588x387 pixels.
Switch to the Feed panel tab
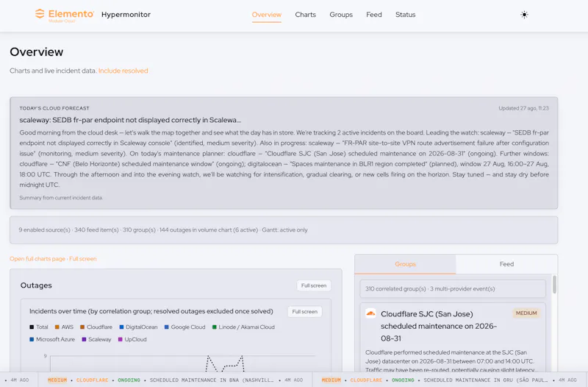click(506, 264)
